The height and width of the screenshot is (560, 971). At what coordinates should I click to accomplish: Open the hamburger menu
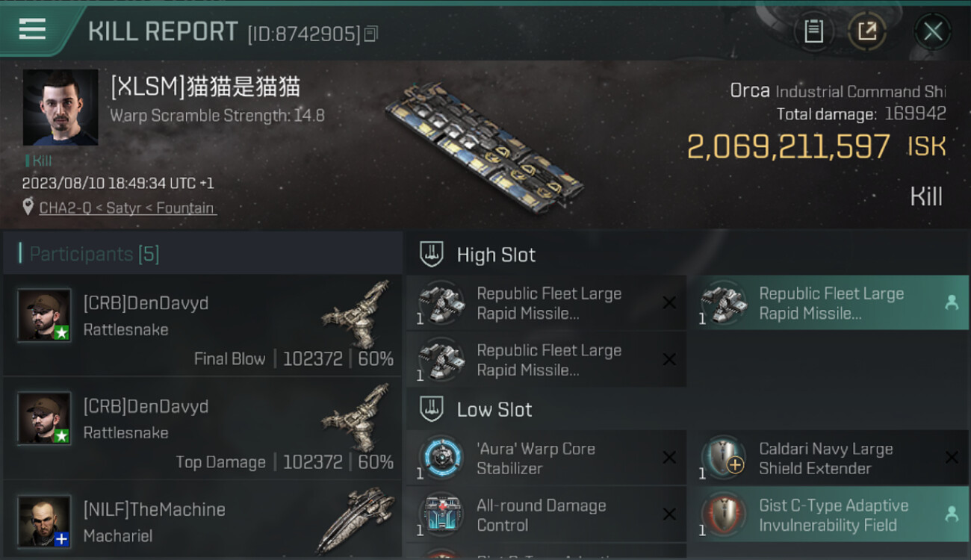[x=32, y=29]
